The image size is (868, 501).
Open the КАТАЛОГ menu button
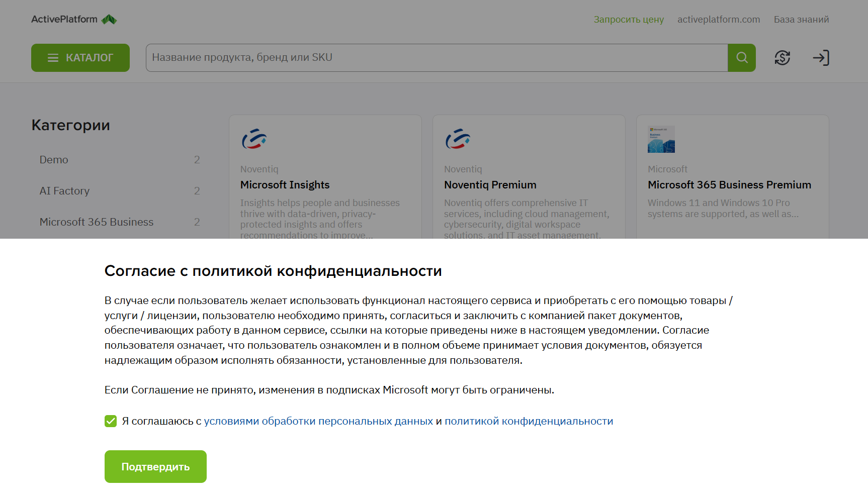(80, 58)
